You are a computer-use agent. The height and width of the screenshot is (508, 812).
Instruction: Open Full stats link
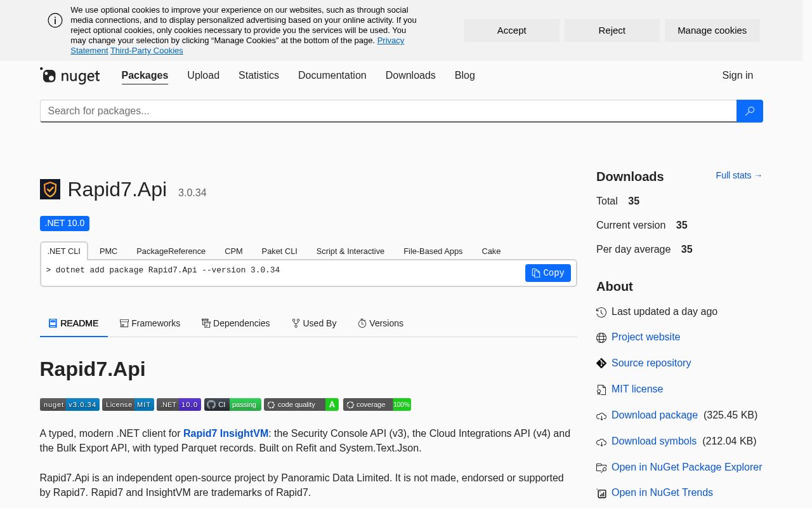click(739, 175)
